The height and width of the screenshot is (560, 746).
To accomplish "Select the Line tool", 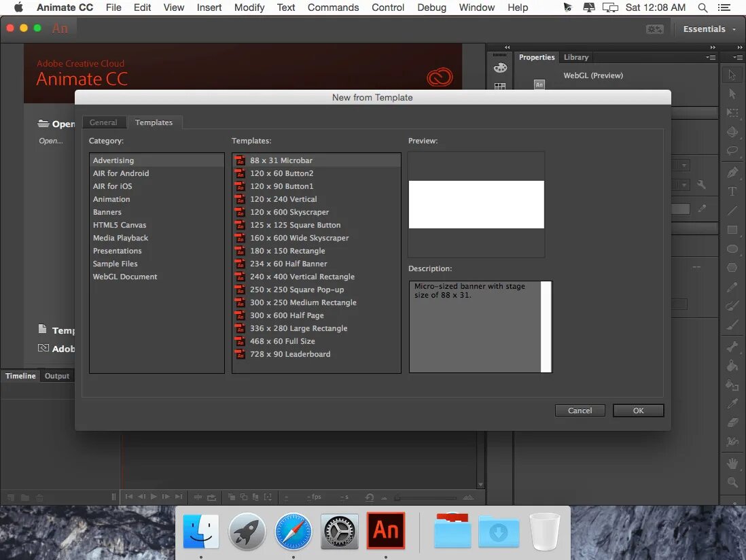I will (x=732, y=210).
